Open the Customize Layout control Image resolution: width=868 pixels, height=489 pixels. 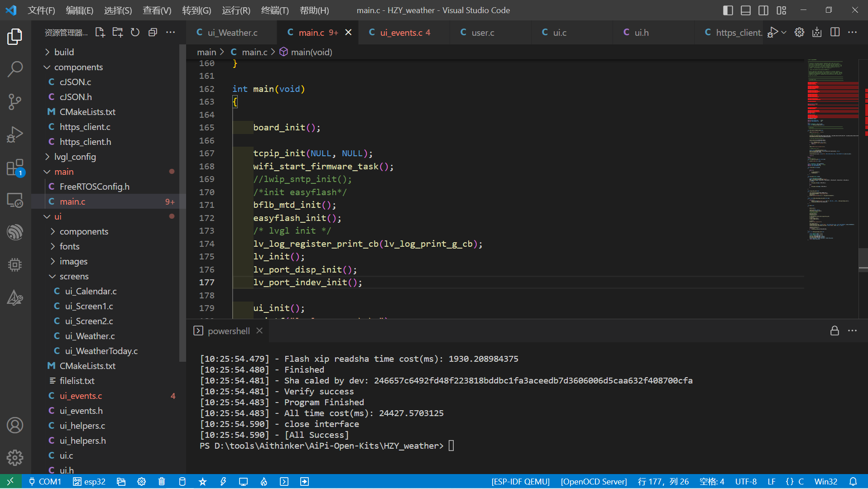[782, 10]
